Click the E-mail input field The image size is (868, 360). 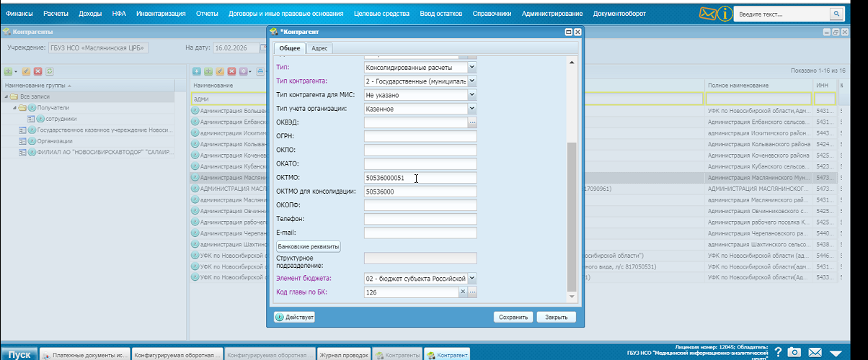pyautogui.click(x=420, y=233)
